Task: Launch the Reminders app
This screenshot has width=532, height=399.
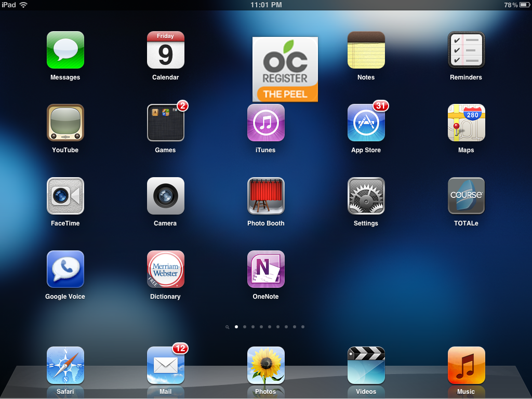Action: click(x=466, y=50)
